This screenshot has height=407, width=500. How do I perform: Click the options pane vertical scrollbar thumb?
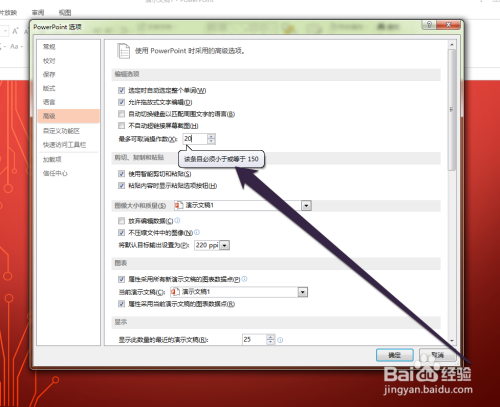point(452,110)
